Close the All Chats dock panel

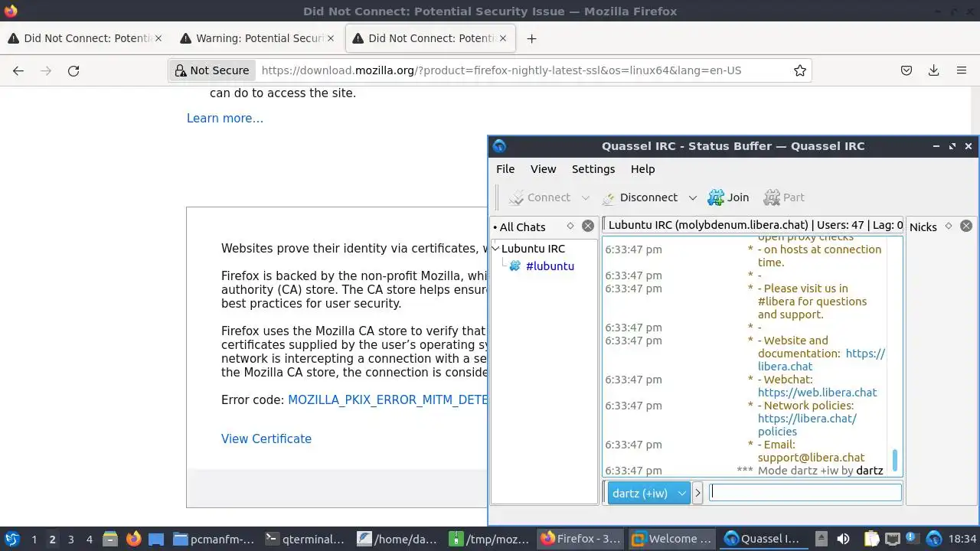pos(588,226)
